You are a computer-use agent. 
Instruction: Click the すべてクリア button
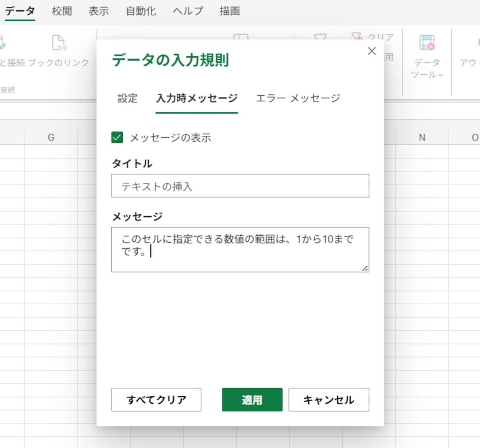pyautogui.click(x=156, y=400)
